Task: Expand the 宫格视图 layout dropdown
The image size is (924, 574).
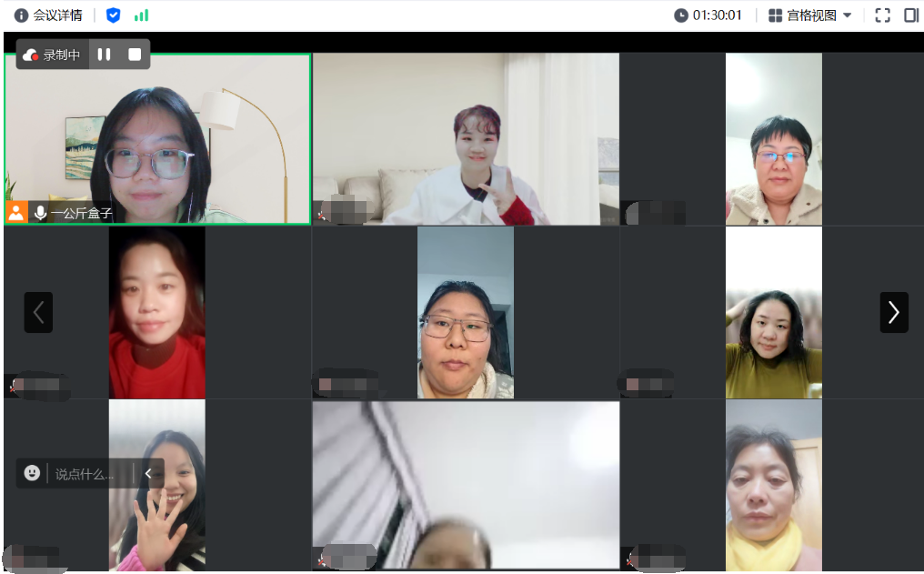Action: (810, 15)
